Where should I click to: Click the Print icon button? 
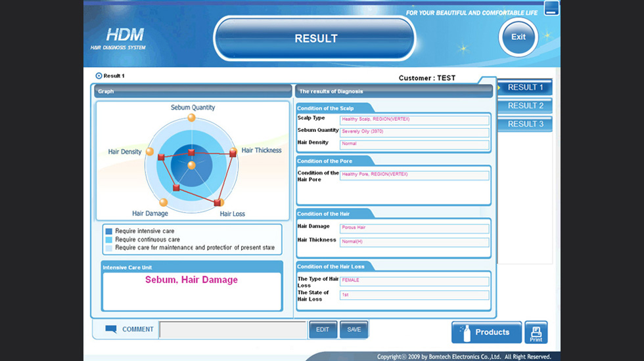[x=536, y=332]
